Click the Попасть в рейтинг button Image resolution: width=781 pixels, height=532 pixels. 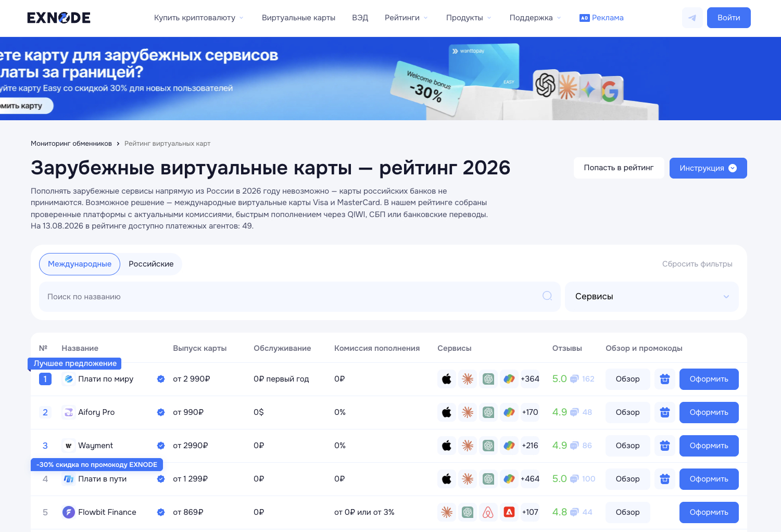pyautogui.click(x=619, y=168)
